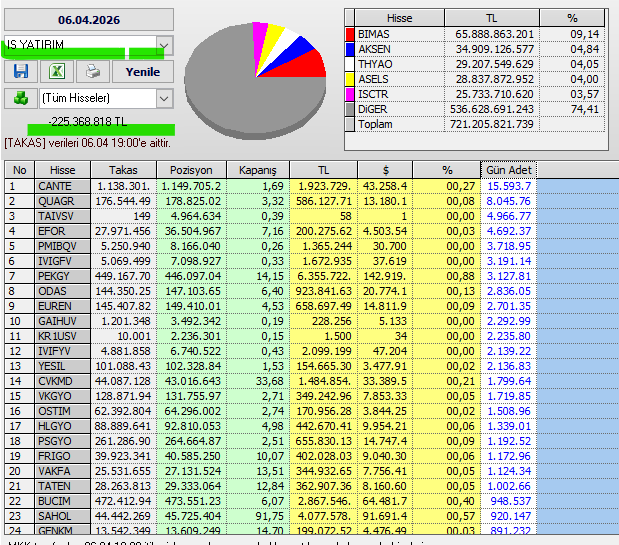Click the green cubes icon button

pyautogui.click(x=21, y=98)
